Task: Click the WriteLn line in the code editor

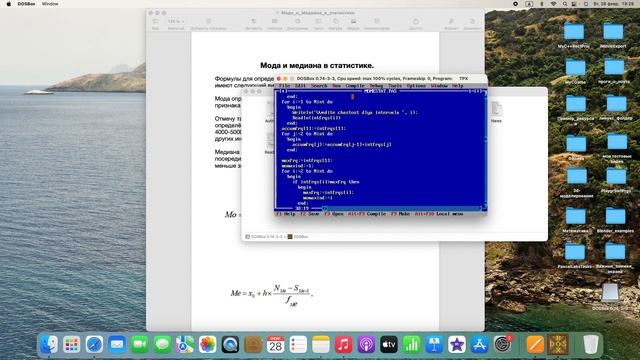Action: (355, 113)
